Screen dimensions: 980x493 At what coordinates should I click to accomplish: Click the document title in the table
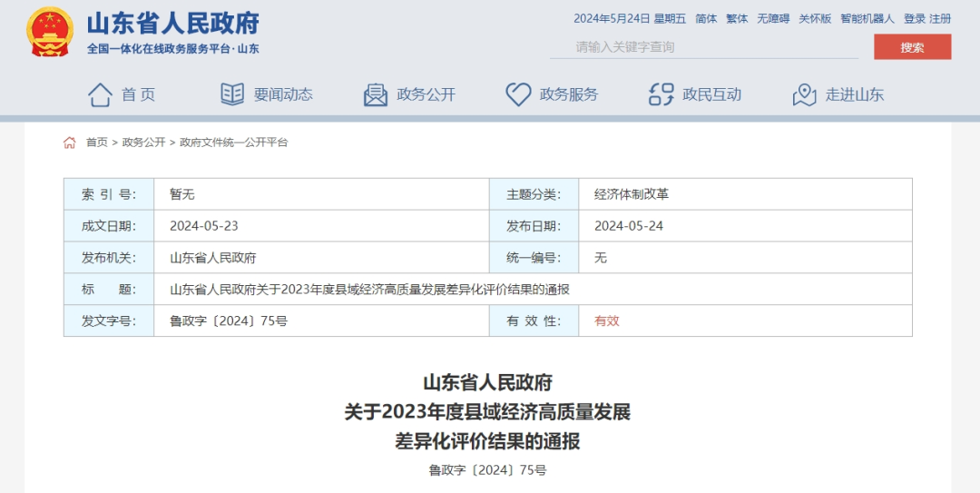[369, 290]
